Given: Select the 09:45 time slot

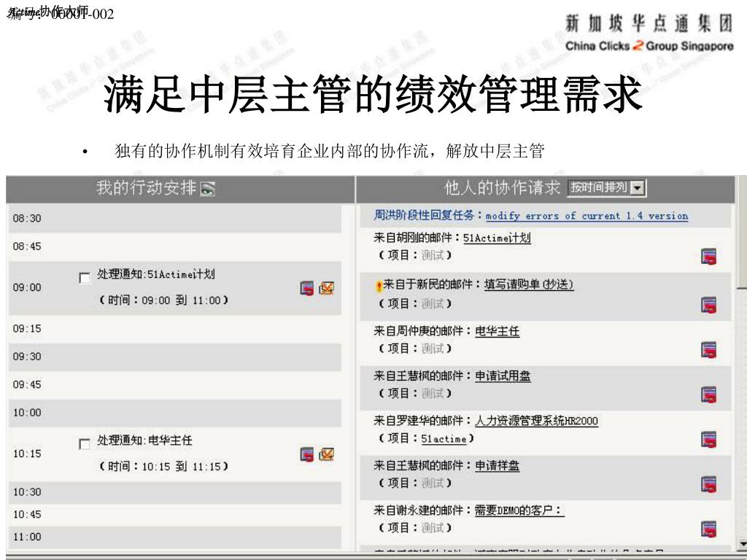Looking at the screenshot, I should [x=175, y=385].
